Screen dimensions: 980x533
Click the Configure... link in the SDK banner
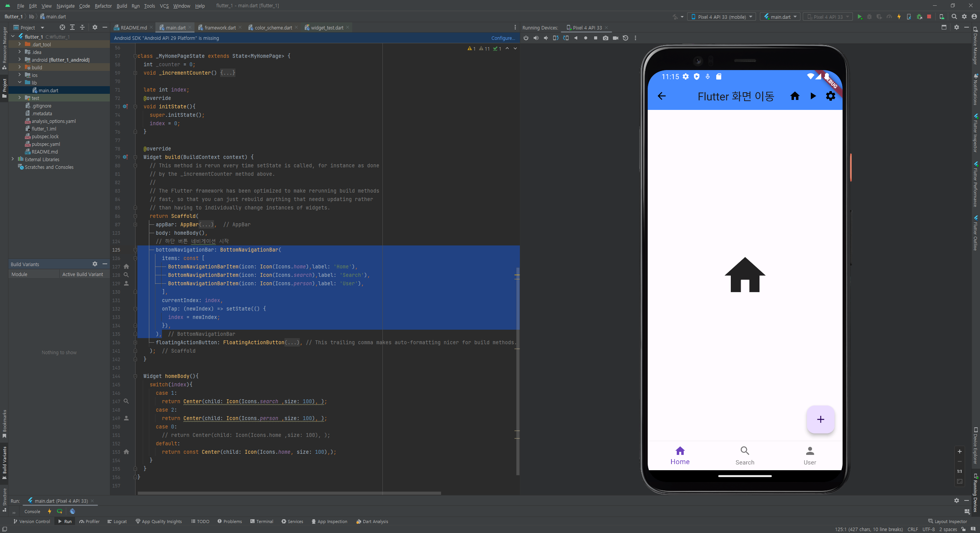[x=503, y=38]
